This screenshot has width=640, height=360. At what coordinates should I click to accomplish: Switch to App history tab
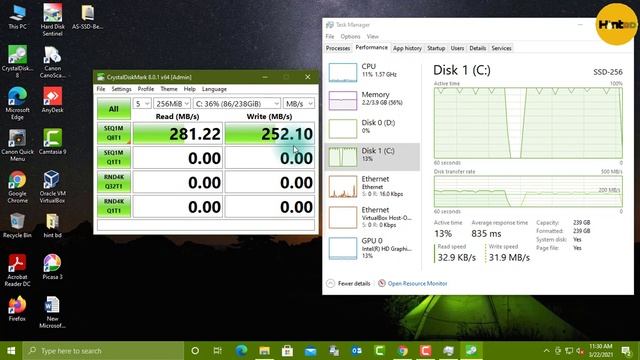pyautogui.click(x=407, y=48)
